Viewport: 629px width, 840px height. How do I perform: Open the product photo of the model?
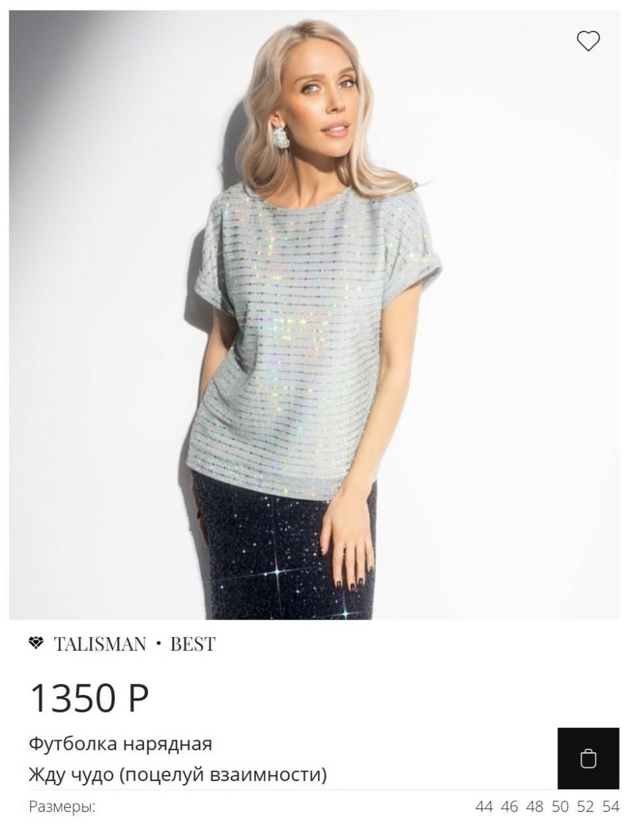tap(314, 315)
